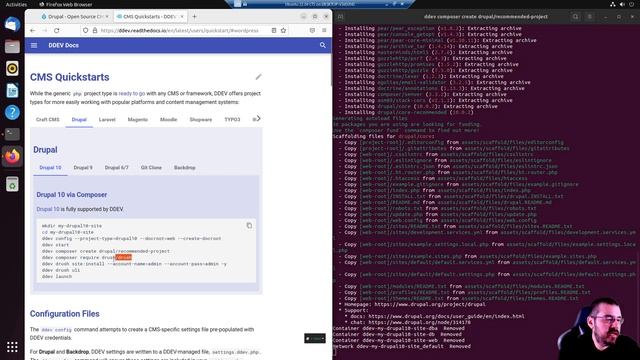The width and height of the screenshot is (640, 360).
Task: Open the Firefox Pocket save icon
Action: (x=312, y=31)
